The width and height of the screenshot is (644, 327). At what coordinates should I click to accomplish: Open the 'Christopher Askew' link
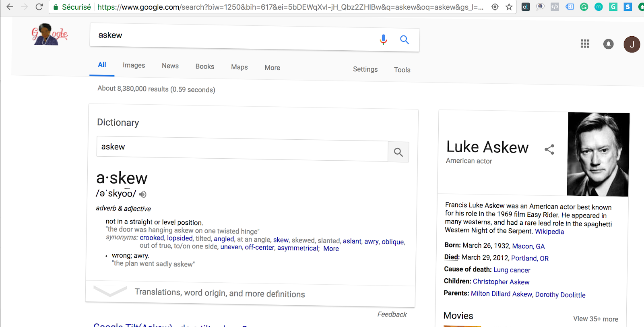coord(501,282)
